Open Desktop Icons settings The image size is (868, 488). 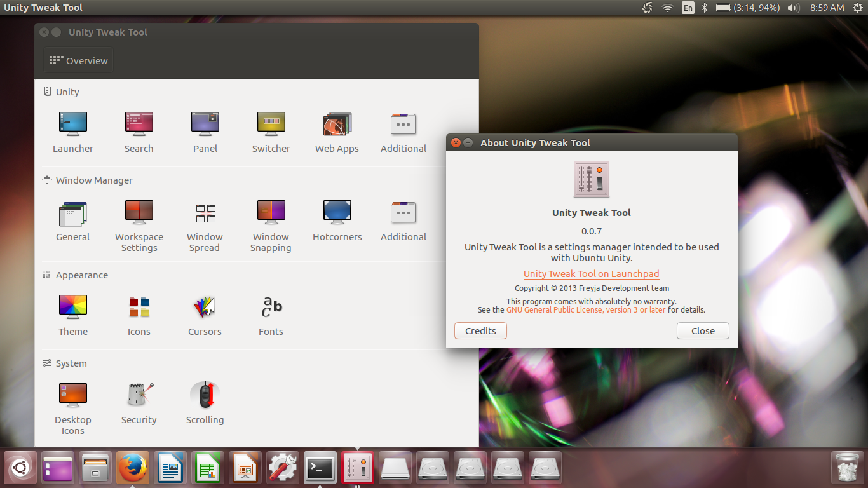point(73,409)
